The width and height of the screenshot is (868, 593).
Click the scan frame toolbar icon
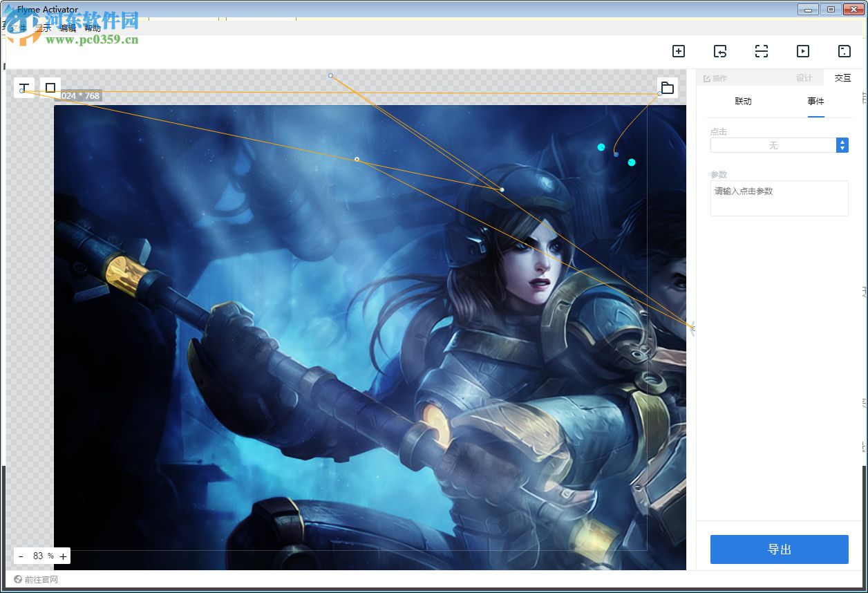point(761,51)
